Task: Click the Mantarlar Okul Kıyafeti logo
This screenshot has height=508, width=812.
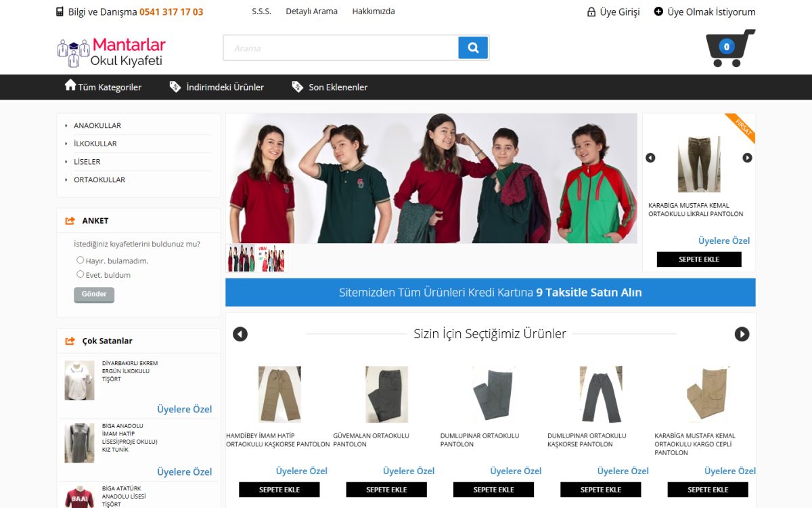Action: [112, 52]
